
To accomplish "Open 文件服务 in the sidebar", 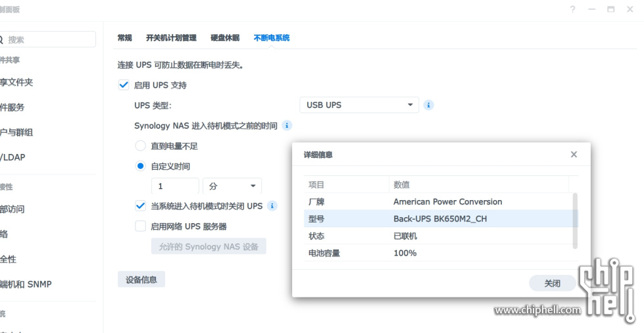I will click(x=12, y=107).
